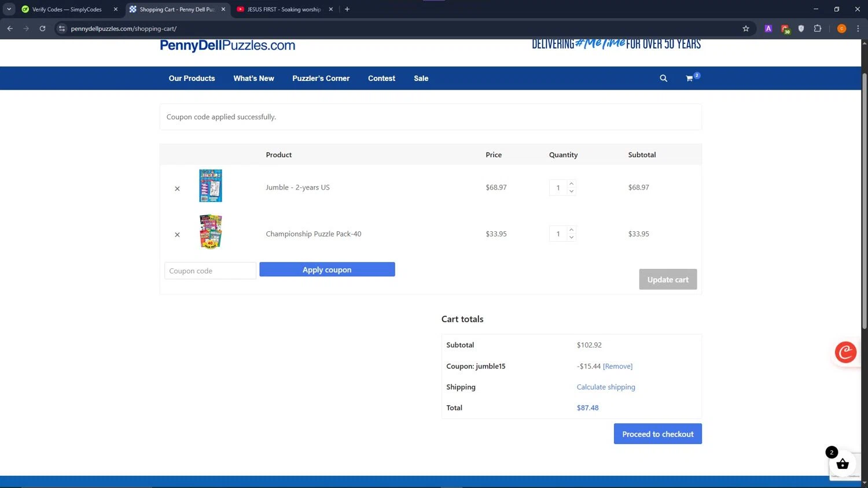Click the search magnifier icon in navbar
This screenshot has height=488, width=868.
tap(663, 79)
